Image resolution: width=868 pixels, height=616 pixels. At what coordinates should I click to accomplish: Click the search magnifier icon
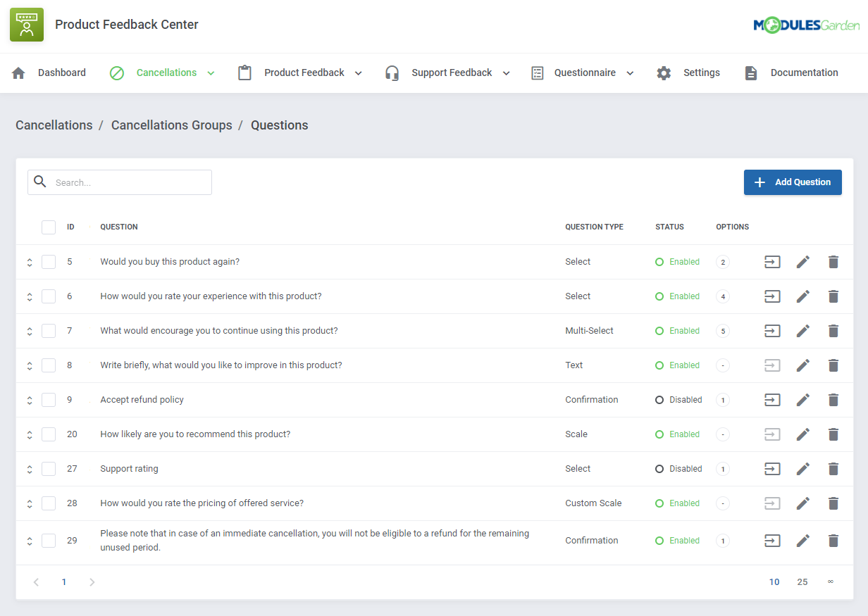click(x=40, y=182)
